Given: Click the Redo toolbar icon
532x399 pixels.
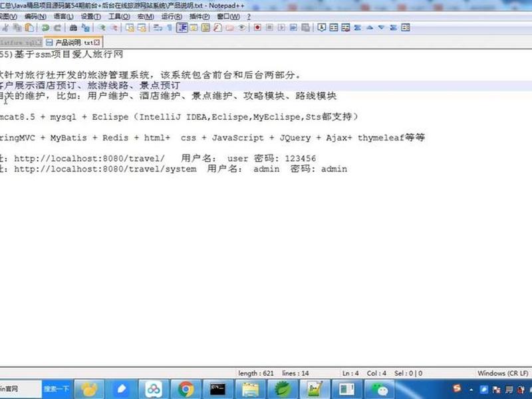Looking at the screenshot, I should click(57, 28).
